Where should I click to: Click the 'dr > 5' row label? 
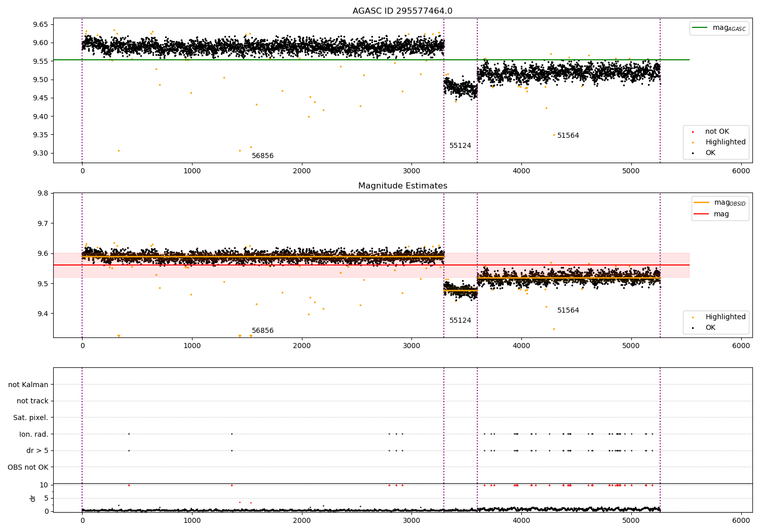37,450
